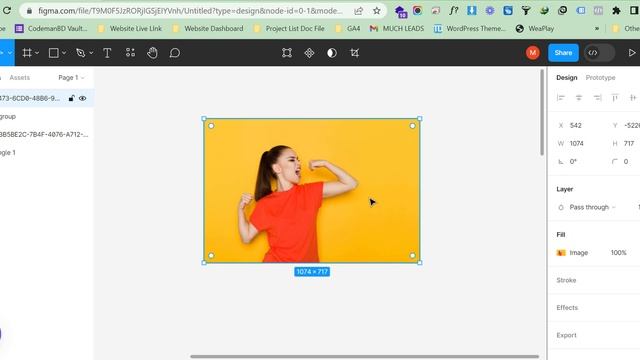Switch to the Assets tab

[x=20, y=78]
